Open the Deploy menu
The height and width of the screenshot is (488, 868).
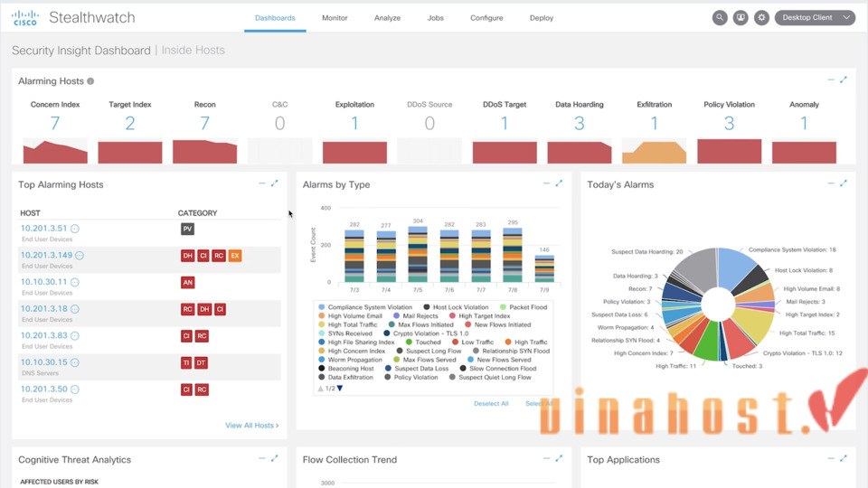tap(542, 18)
